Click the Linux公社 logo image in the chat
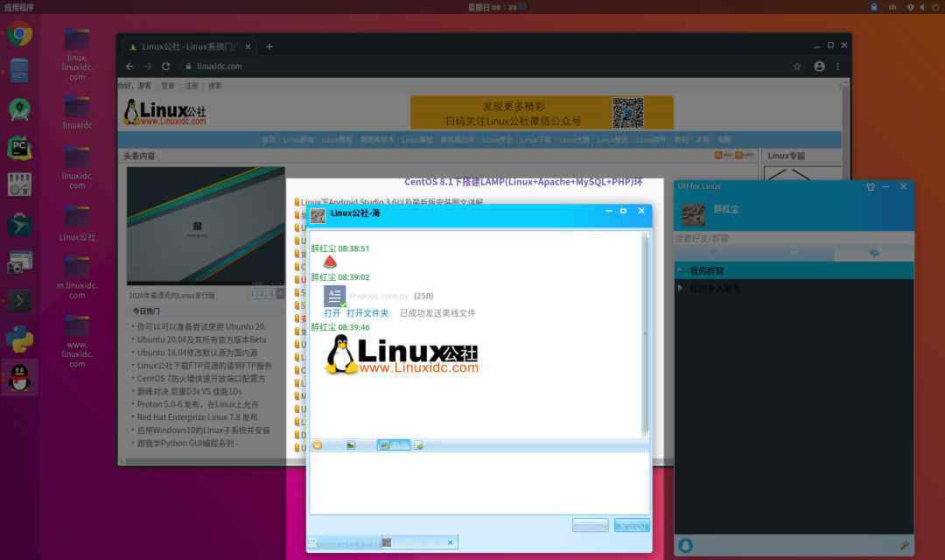 coord(402,355)
